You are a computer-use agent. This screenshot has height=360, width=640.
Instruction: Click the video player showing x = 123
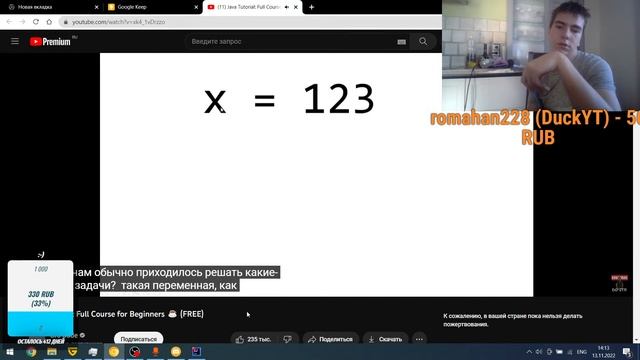click(316, 174)
